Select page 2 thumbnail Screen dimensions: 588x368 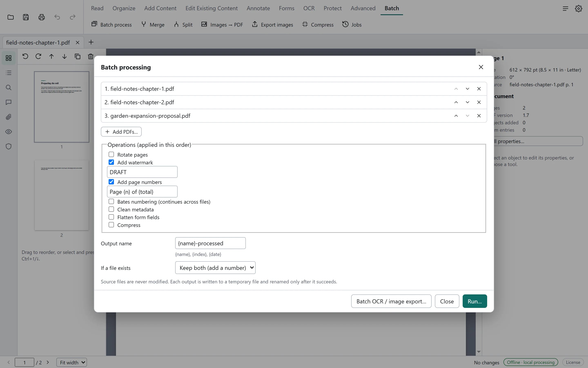coord(62,195)
